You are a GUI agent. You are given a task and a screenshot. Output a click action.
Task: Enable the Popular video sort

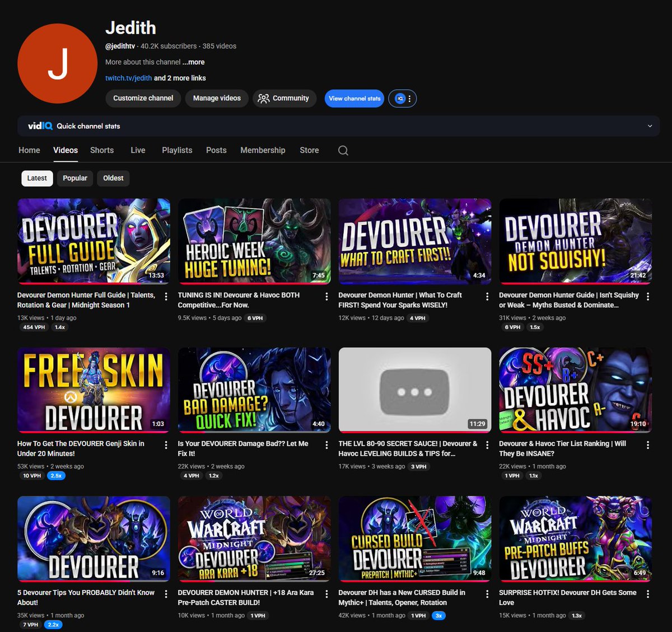pos(74,178)
